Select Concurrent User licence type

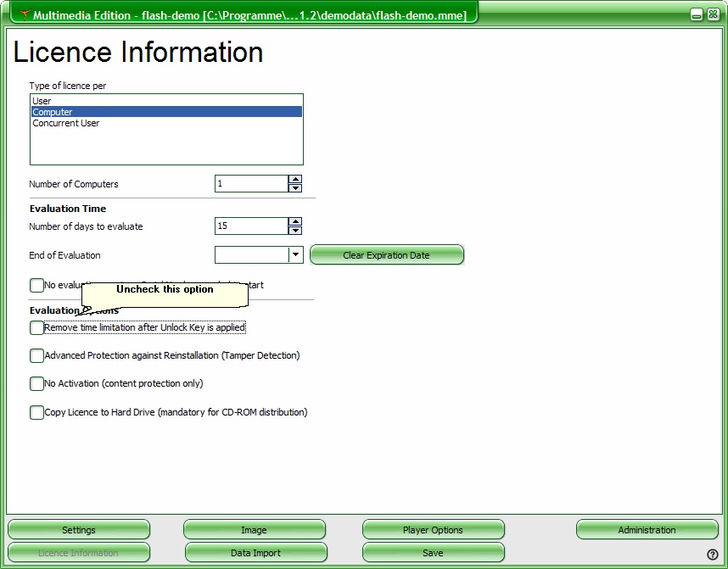click(66, 123)
